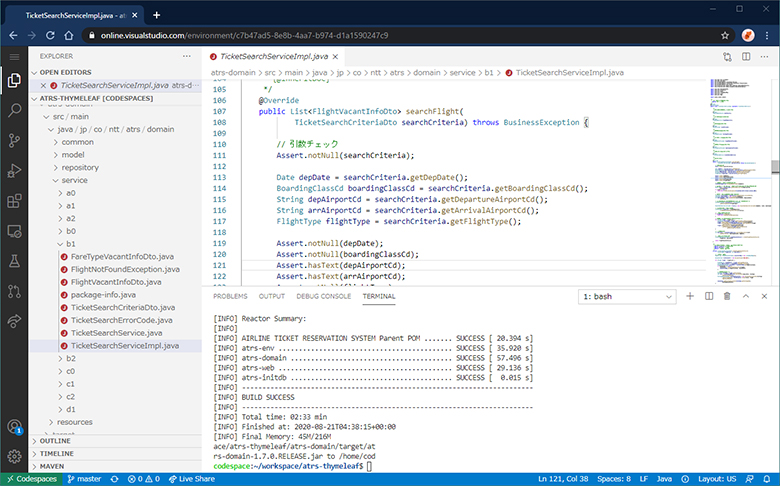Viewport: 780px width, 486px height.
Task: Click the open changes icon in editor toolbar
Action: click(727, 57)
